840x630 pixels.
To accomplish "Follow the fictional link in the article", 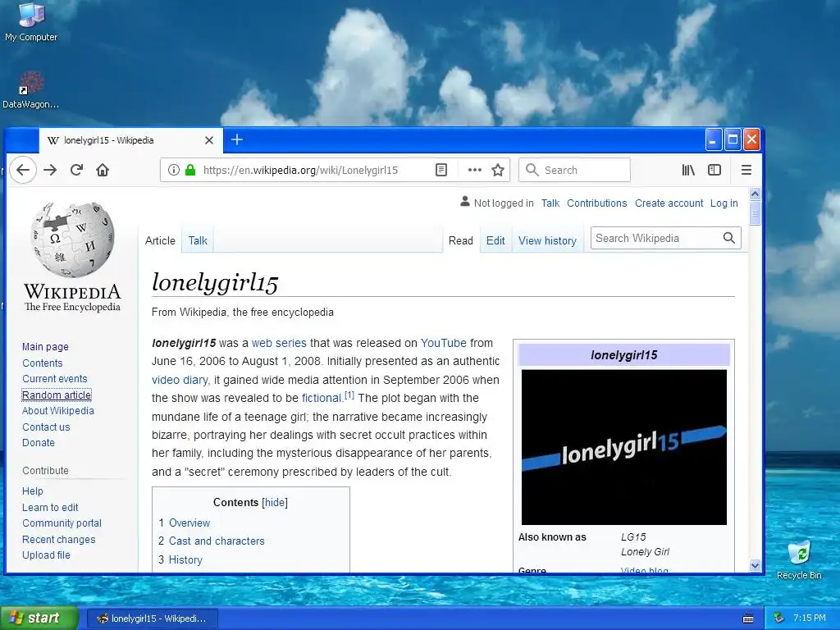I will tap(322, 398).
